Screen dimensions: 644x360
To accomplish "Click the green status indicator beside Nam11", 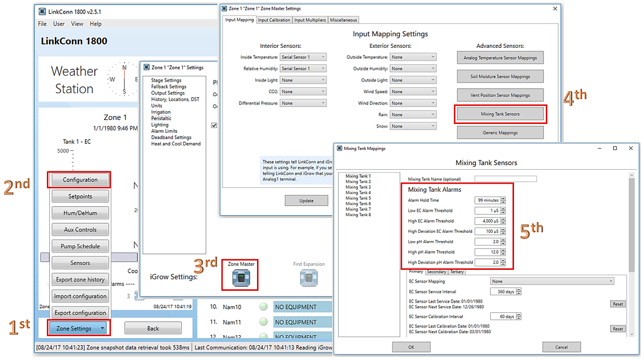I will point(263,322).
